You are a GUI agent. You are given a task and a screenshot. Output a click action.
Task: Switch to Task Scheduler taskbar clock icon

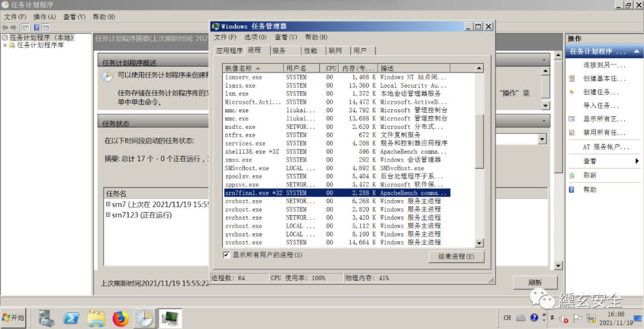144,318
